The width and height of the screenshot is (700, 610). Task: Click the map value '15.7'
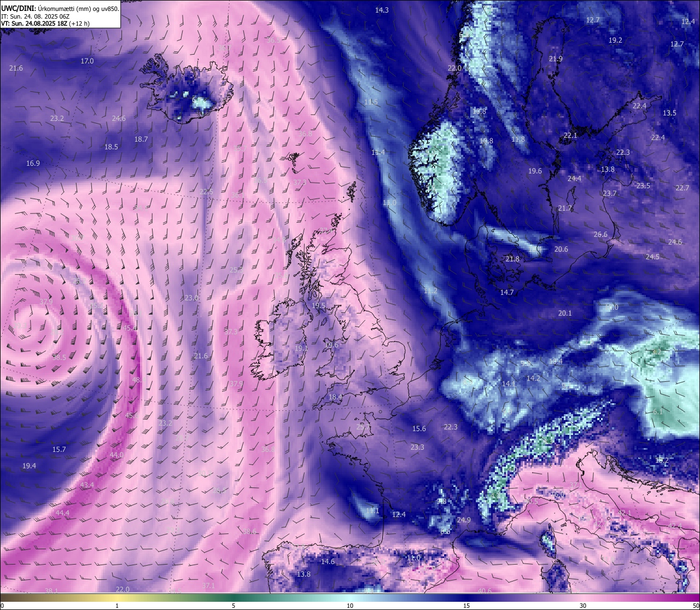[x=59, y=450]
